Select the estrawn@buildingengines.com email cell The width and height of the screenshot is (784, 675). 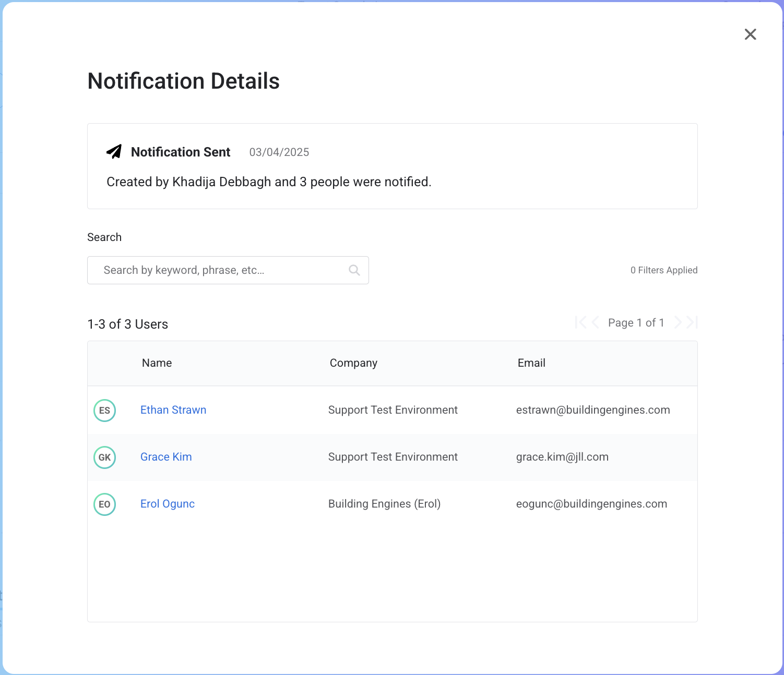(593, 410)
